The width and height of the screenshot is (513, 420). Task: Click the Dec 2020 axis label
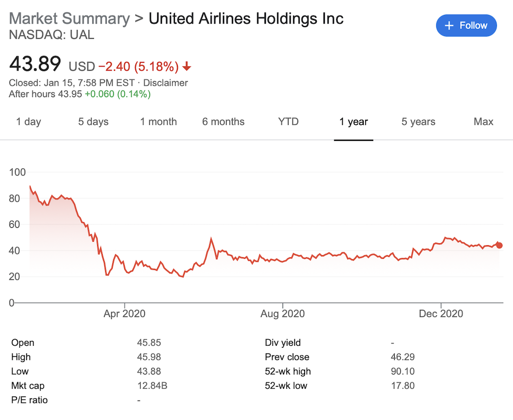click(x=441, y=314)
